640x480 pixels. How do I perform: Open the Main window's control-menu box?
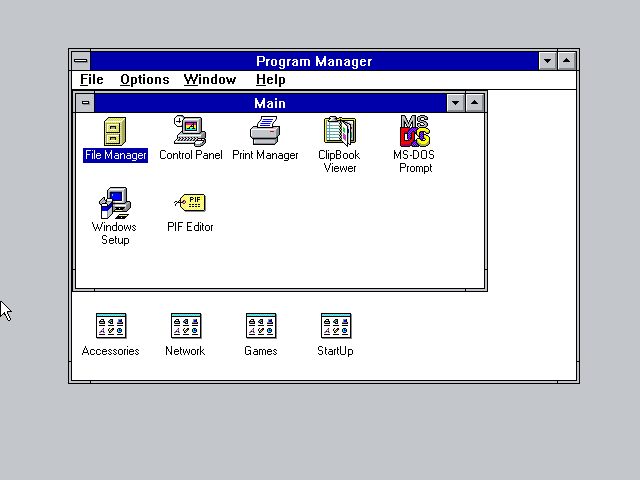[x=85, y=103]
